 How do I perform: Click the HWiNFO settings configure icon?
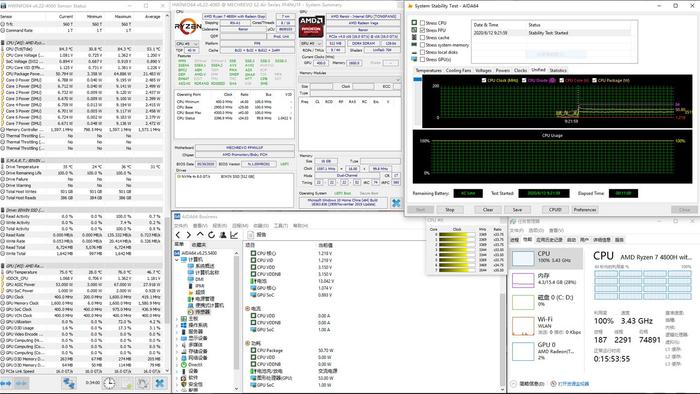click(x=142, y=383)
